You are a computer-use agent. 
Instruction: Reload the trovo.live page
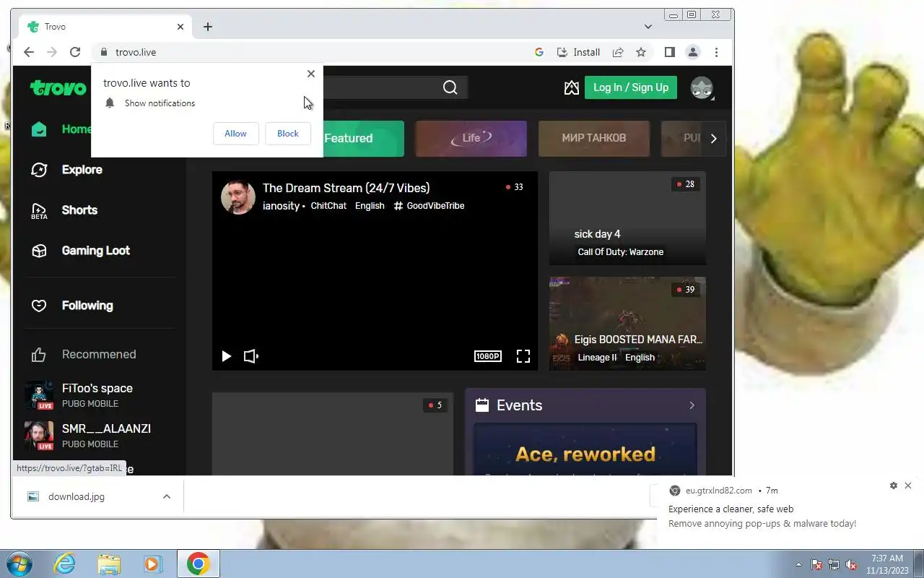tap(75, 52)
